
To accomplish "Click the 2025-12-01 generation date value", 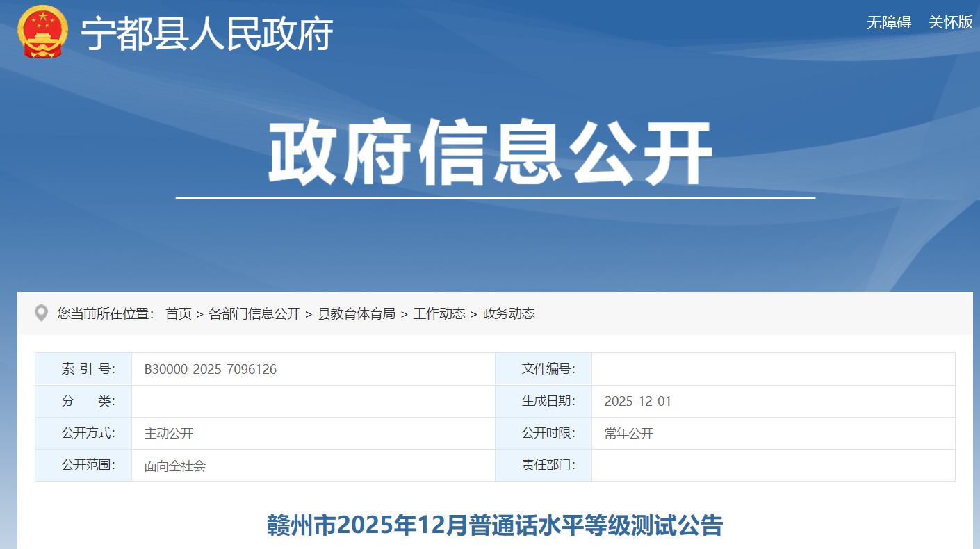I will coord(637,401).
